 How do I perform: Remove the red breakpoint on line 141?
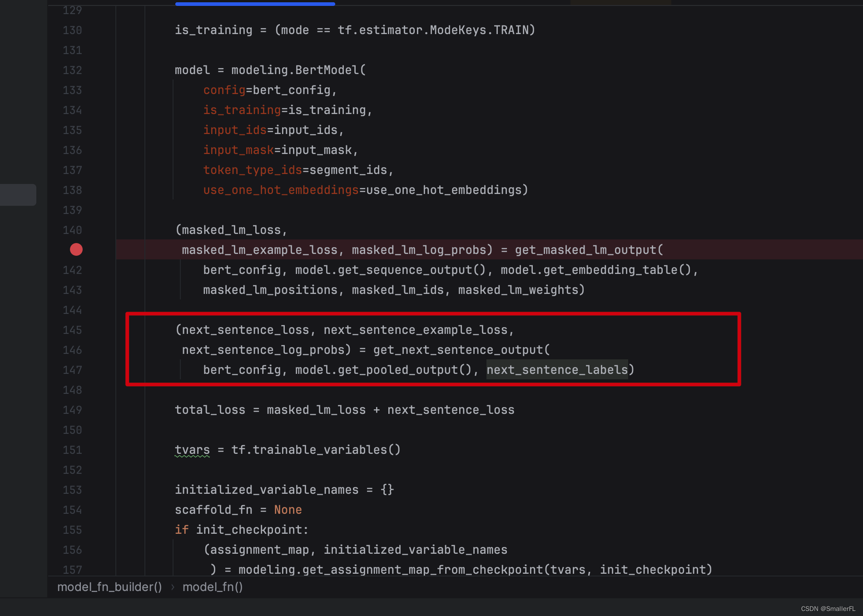(x=76, y=249)
